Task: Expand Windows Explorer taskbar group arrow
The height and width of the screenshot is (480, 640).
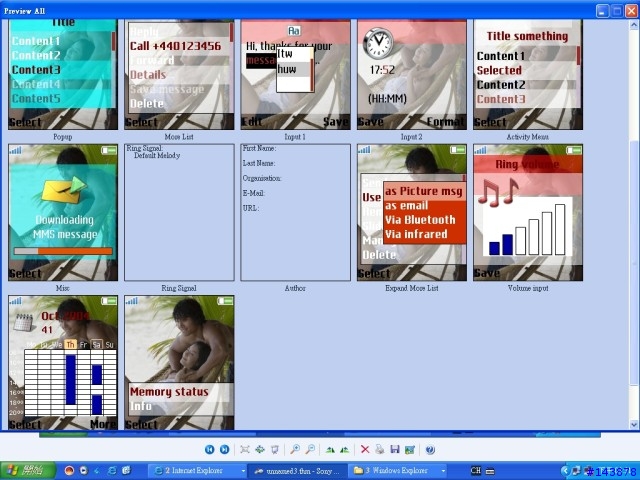Action: pyautogui.click(x=443, y=471)
